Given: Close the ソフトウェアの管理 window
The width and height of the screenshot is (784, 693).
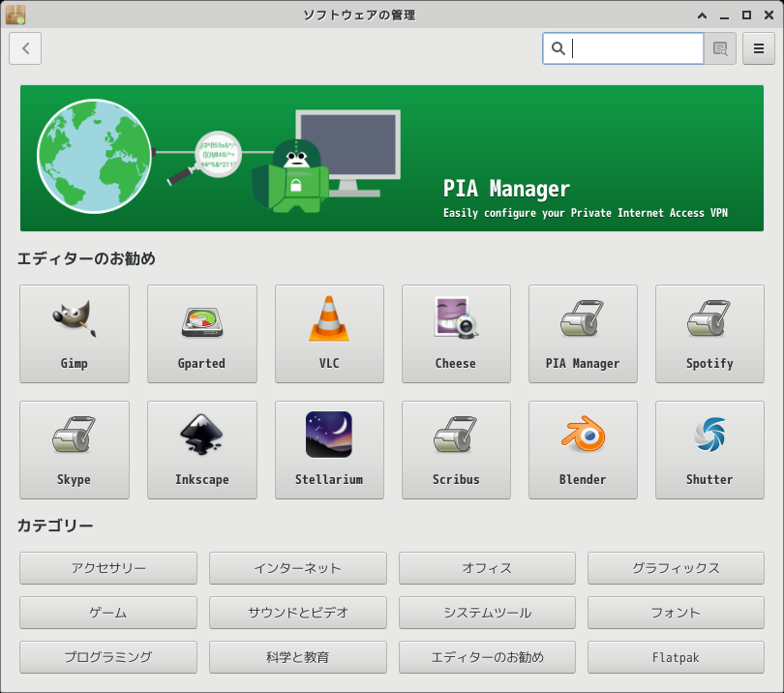Looking at the screenshot, I should point(769,15).
